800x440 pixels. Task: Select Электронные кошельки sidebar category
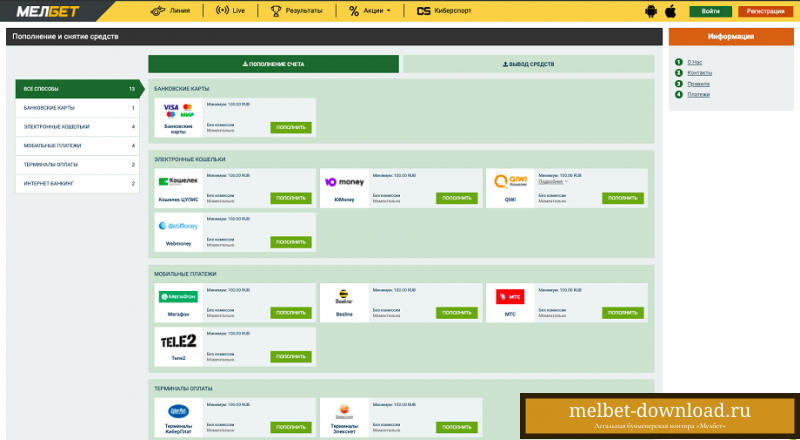(x=78, y=127)
